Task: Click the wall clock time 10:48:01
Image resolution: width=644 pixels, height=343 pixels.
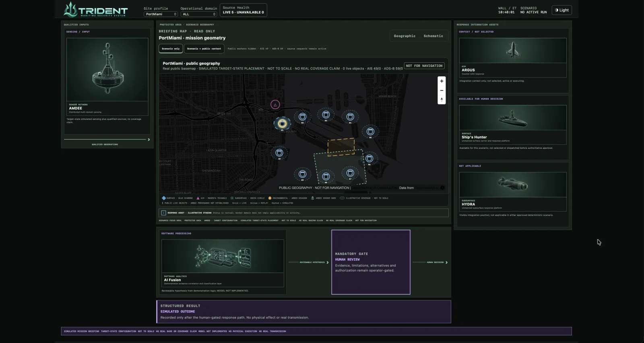Action: tap(506, 12)
